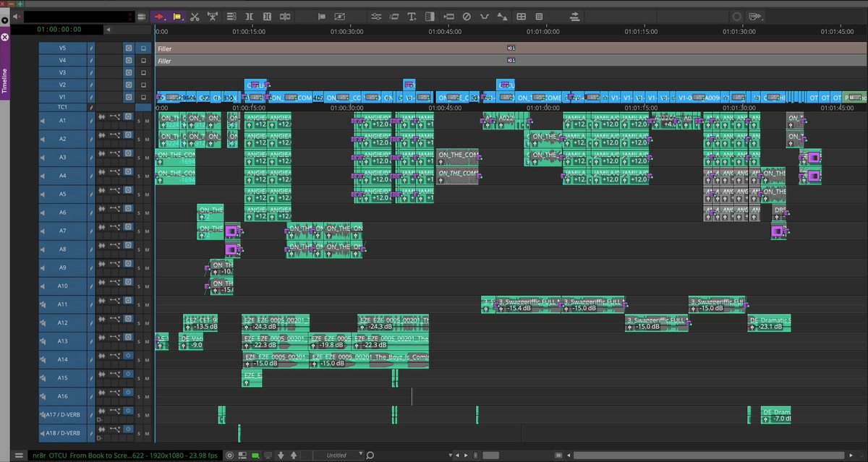Screen dimensions: 868x462
Task: Click the purple effect icon on track A8
Action: pyautogui.click(x=232, y=250)
